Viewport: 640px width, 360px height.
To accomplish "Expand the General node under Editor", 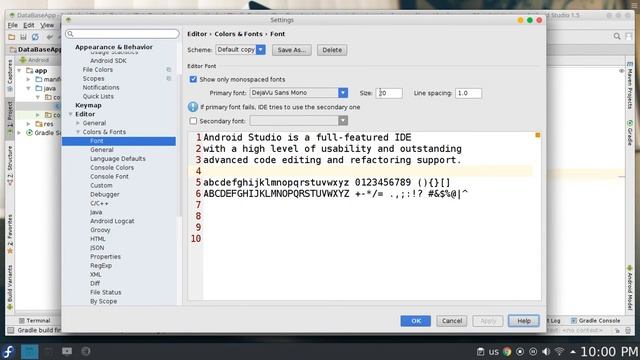I will (x=78, y=123).
